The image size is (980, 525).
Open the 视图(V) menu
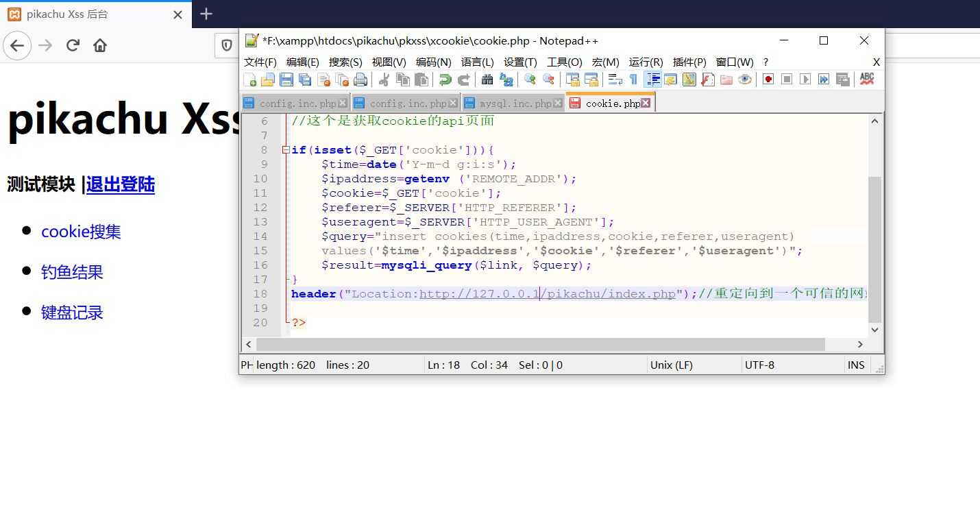click(389, 62)
